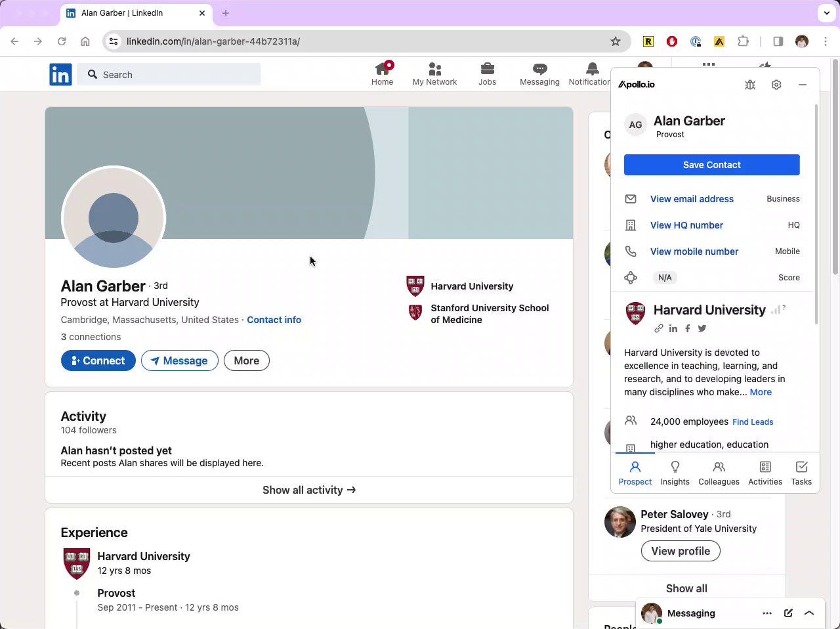The width and height of the screenshot is (840, 629).
Task: Switch to Prospect tab in Apollo
Action: (635, 473)
